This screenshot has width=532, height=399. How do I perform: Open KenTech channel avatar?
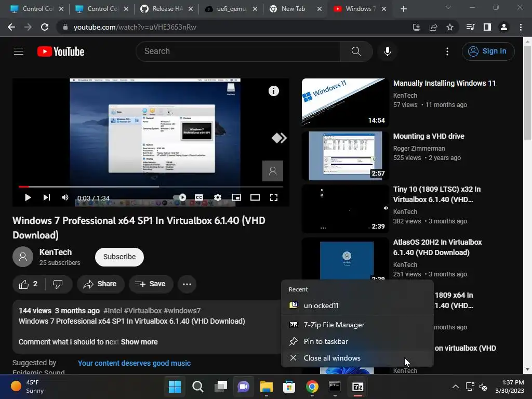23,257
